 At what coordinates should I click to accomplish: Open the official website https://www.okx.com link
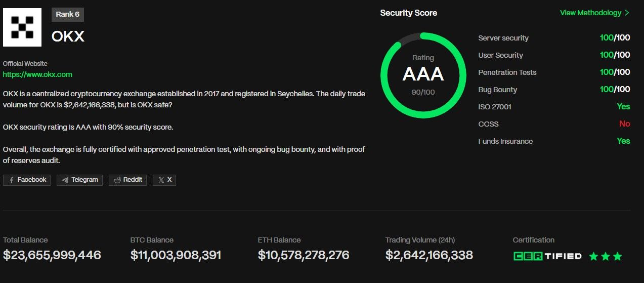pyautogui.click(x=37, y=74)
